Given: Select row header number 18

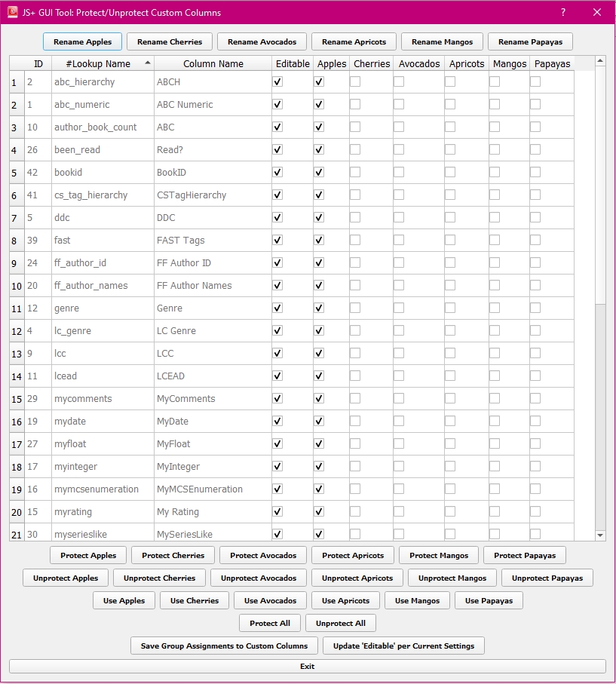Looking at the screenshot, I should point(17,467).
